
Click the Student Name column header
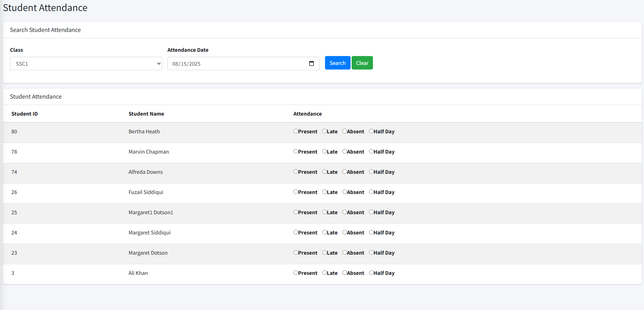[146, 114]
